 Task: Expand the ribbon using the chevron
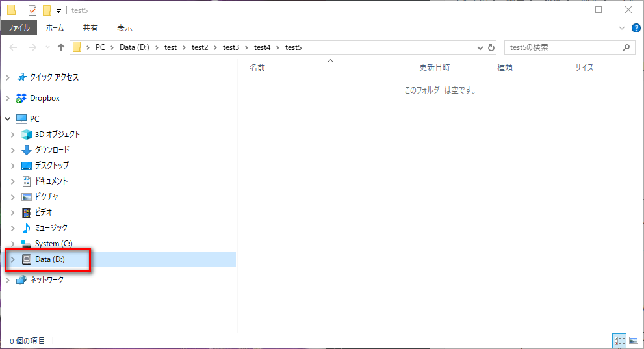(622, 28)
